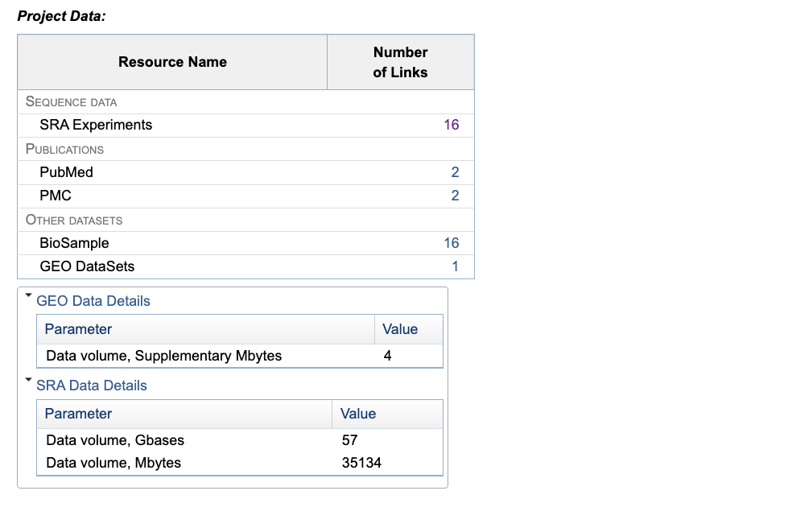788x532 pixels.
Task: Open the SRA Experiments link count 16
Action: (451, 125)
